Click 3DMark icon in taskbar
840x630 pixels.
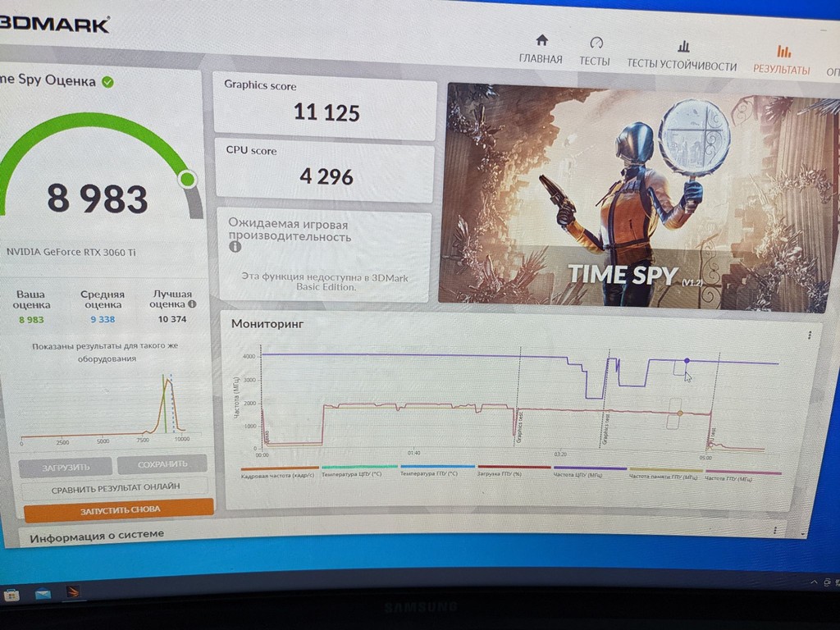(73, 592)
